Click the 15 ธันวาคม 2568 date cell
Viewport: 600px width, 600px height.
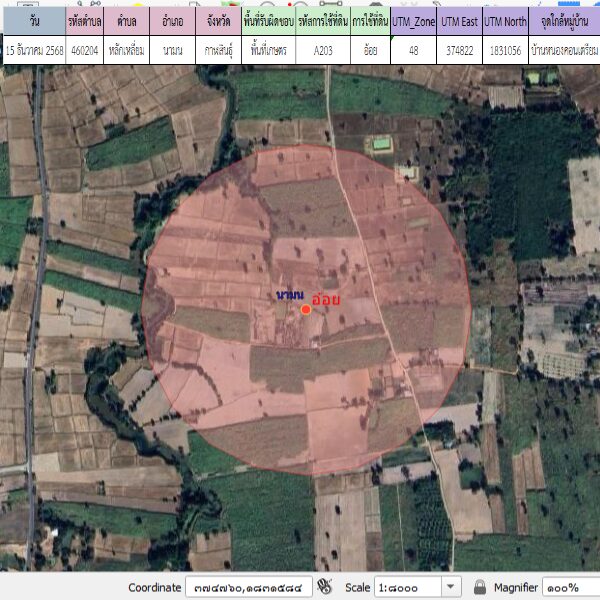(33, 48)
